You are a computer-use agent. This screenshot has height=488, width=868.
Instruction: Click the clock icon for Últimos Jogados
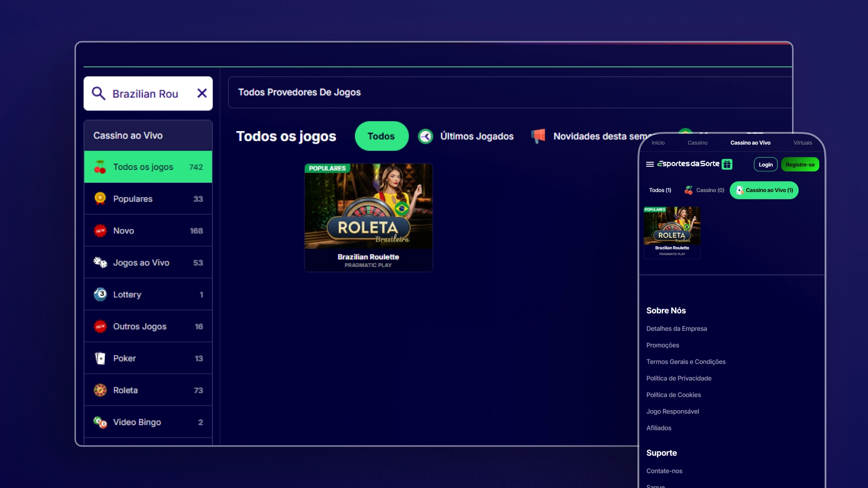pos(425,136)
